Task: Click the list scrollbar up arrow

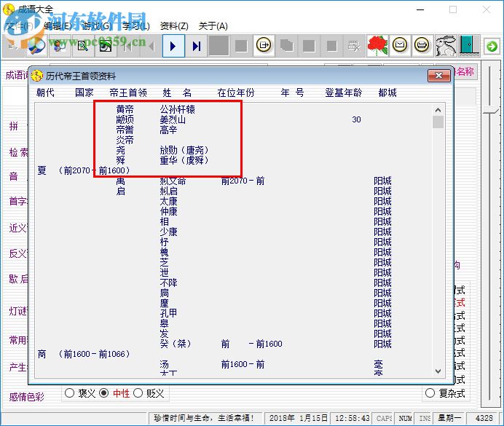Action: click(438, 110)
